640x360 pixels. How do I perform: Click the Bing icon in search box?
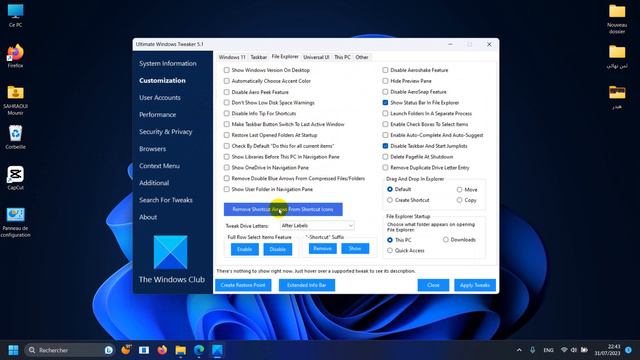click(x=109, y=350)
